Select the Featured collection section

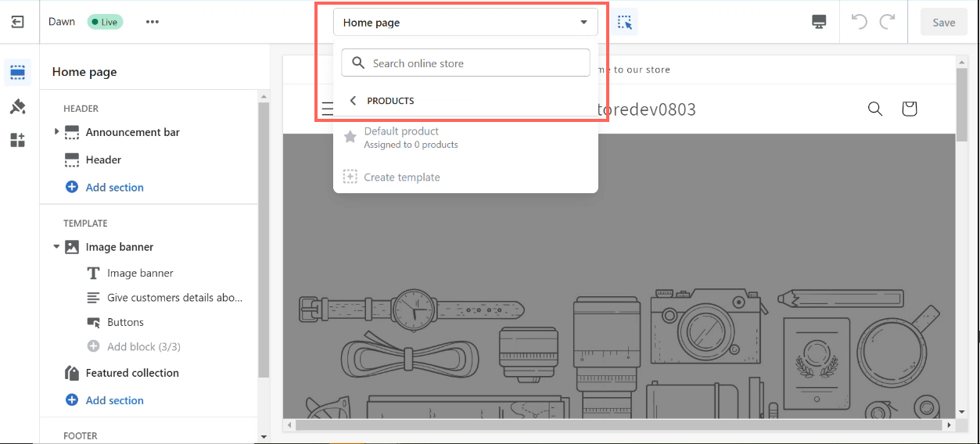pos(132,373)
